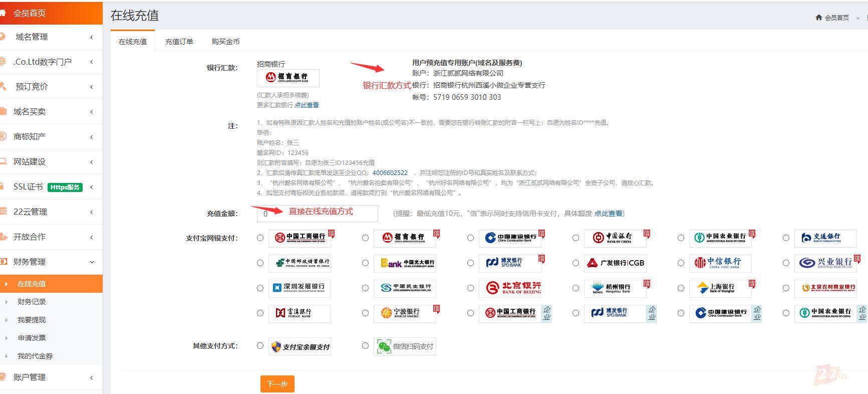Click the 宁波银行 logo
Image resolution: width=868 pixels, height=394 pixels.
[405, 313]
